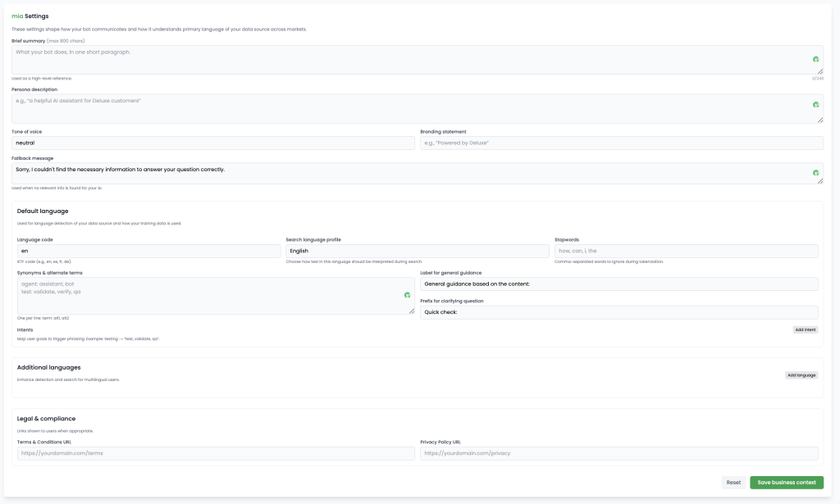Click the Terms & Conditions URL field
Viewport: 840px width, 504px height.
click(x=216, y=453)
